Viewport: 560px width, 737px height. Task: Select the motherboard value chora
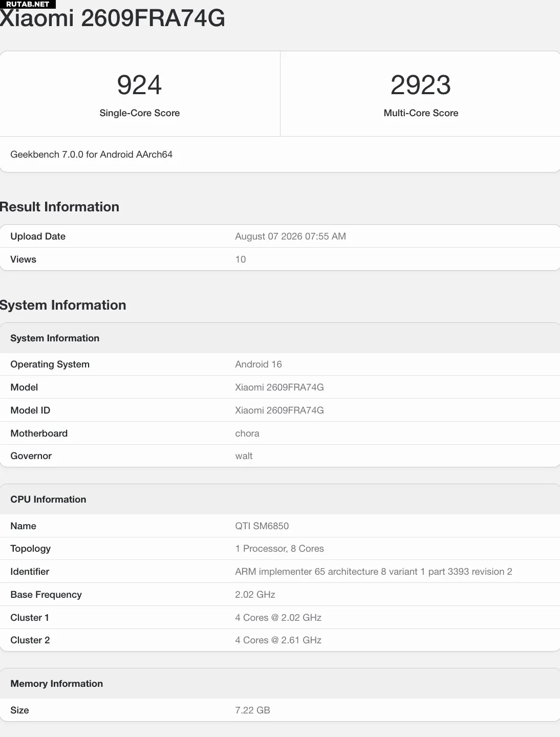click(x=247, y=433)
